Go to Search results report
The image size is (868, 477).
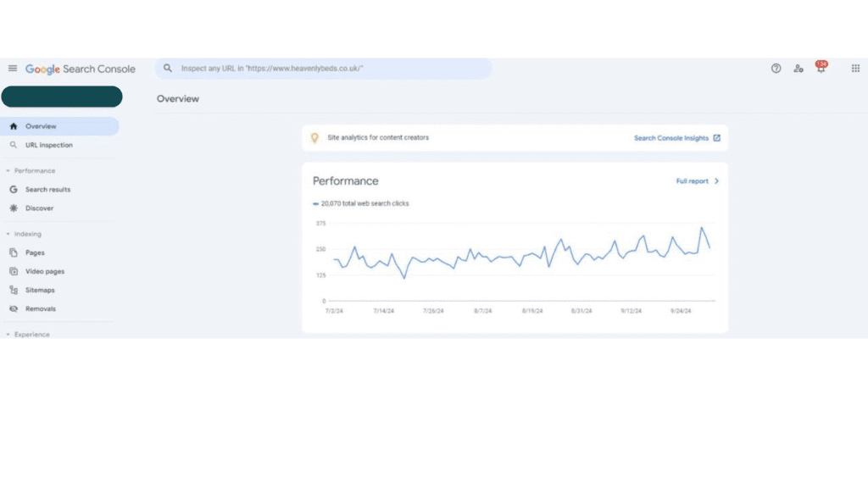(47, 190)
